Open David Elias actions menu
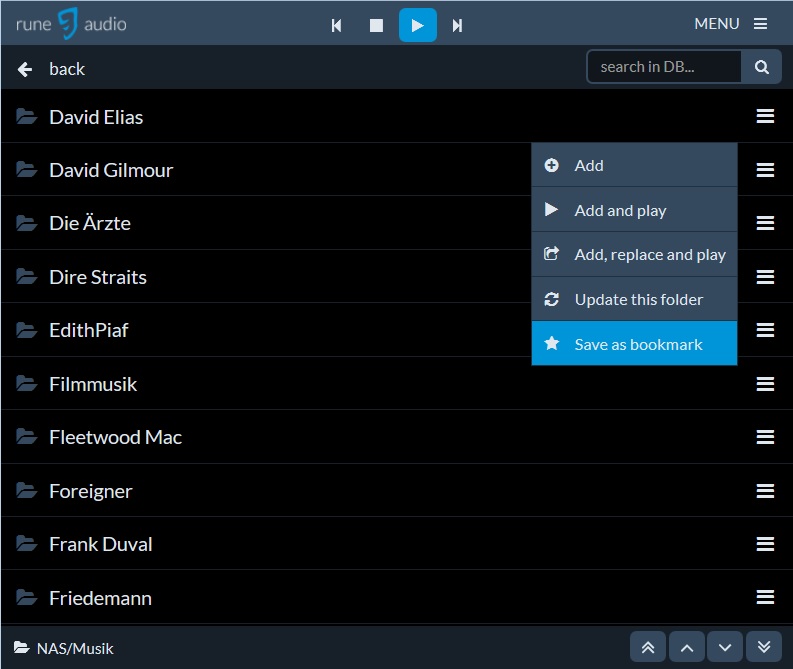The width and height of the screenshot is (793, 669). (765, 116)
